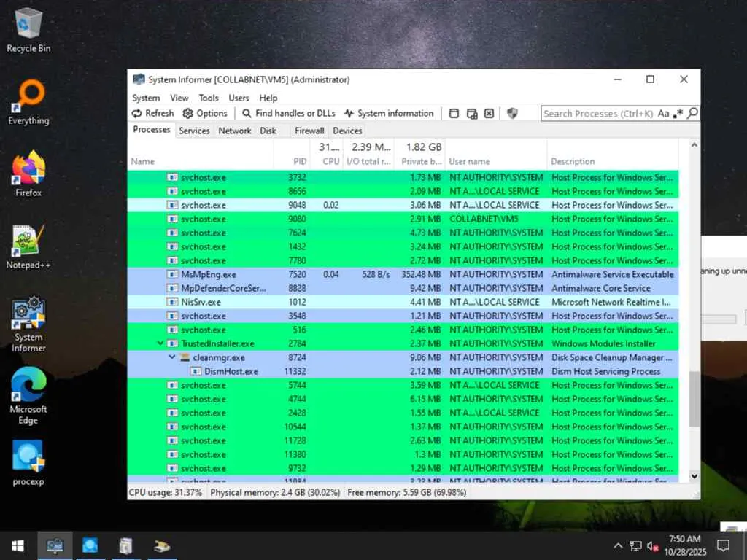Click the magnifier search icon
747x560 pixels.
coord(693,113)
